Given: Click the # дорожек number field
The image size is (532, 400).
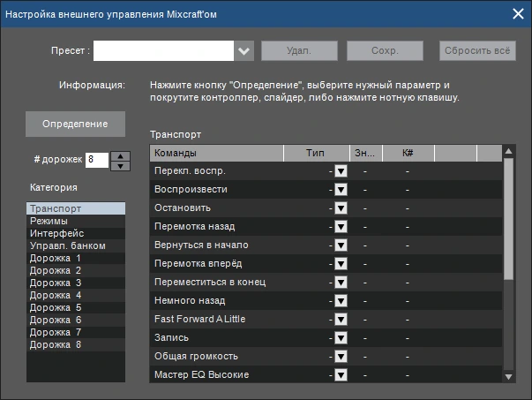Looking at the screenshot, I should click(x=97, y=160).
